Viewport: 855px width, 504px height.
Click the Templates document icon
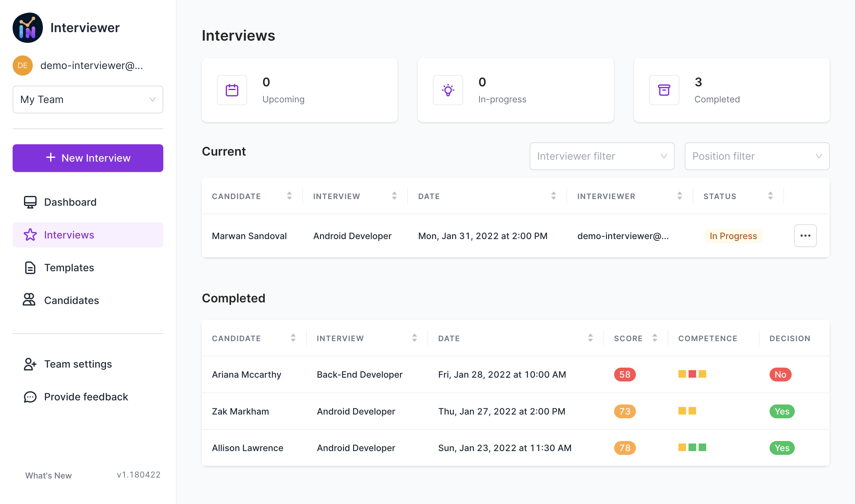coord(30,268)
